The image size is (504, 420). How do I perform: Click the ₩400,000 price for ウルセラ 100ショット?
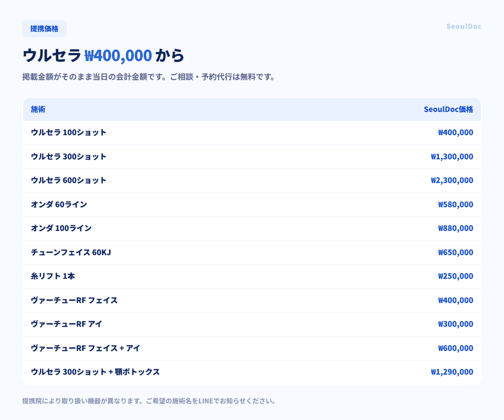(456, 133)
